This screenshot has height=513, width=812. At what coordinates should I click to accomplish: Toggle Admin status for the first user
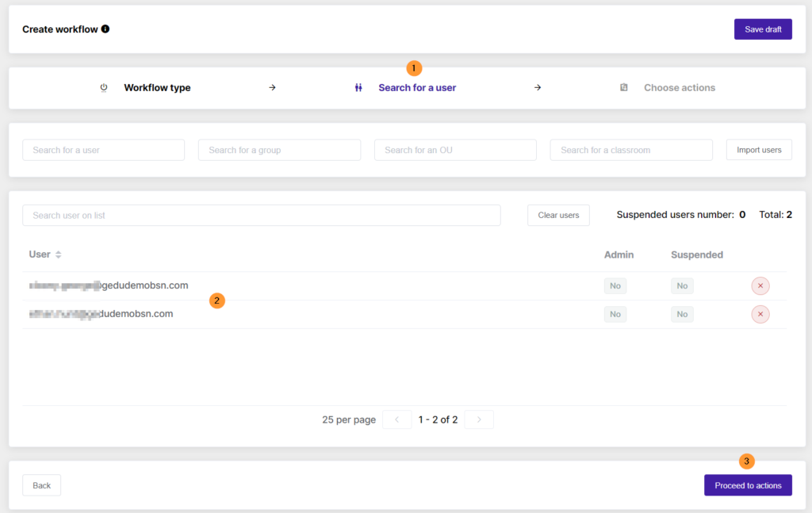pos(615,285)
